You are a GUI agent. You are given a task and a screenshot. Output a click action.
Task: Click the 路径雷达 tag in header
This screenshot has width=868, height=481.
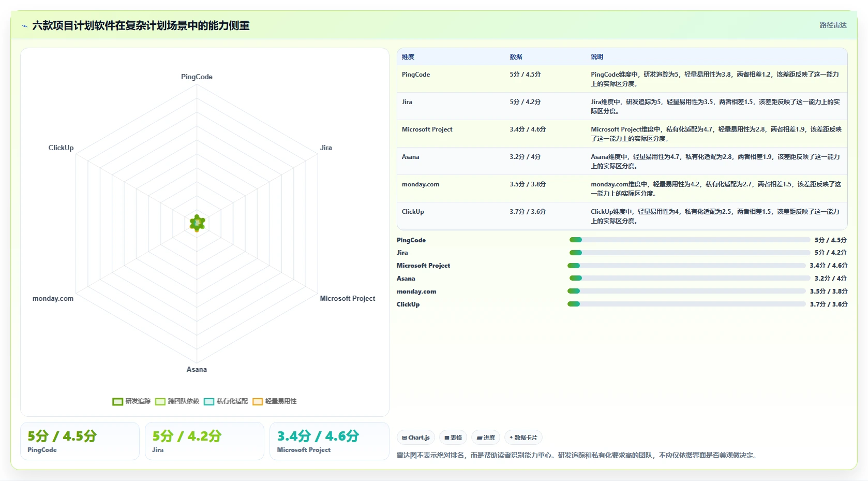point(833,25)
